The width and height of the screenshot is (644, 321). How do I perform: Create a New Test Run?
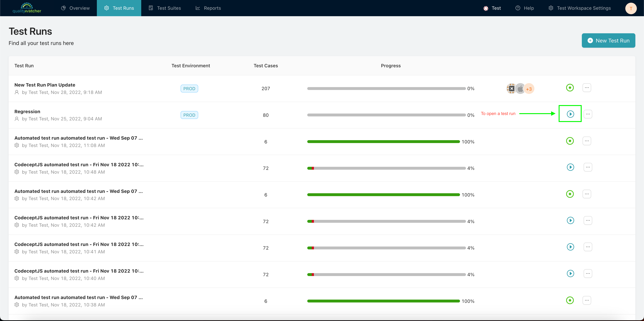(x=608, y=40)
